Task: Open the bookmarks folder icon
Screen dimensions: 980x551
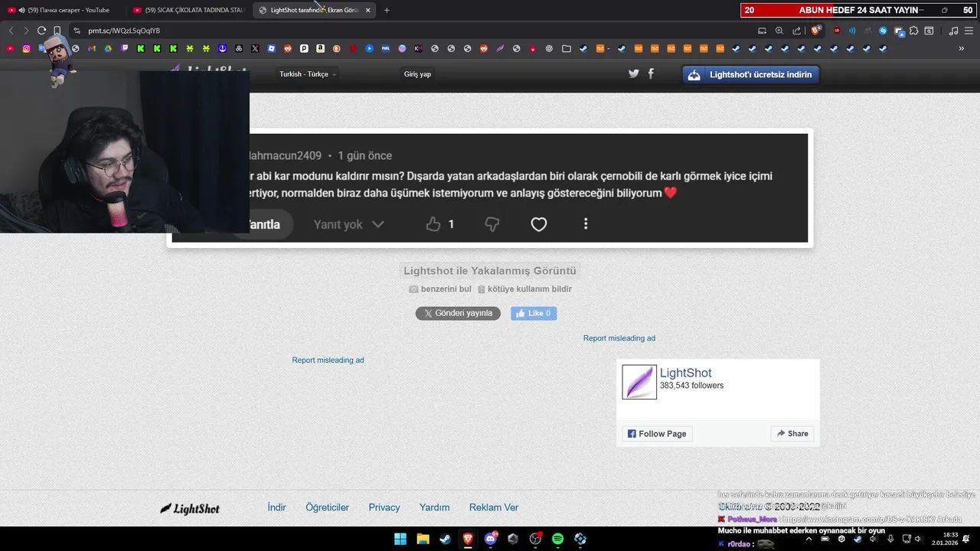Action: (x=567, y=48)
